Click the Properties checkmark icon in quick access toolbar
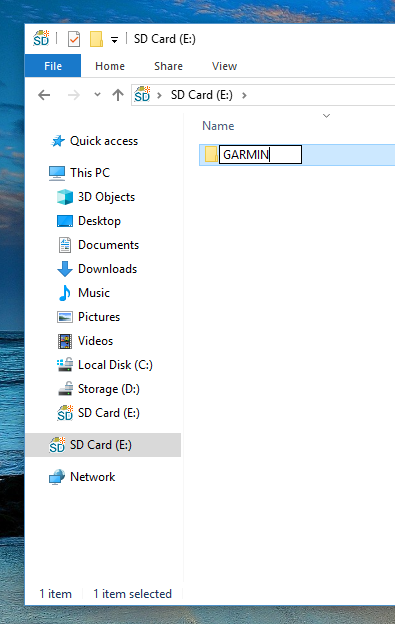 coord(74,39)
